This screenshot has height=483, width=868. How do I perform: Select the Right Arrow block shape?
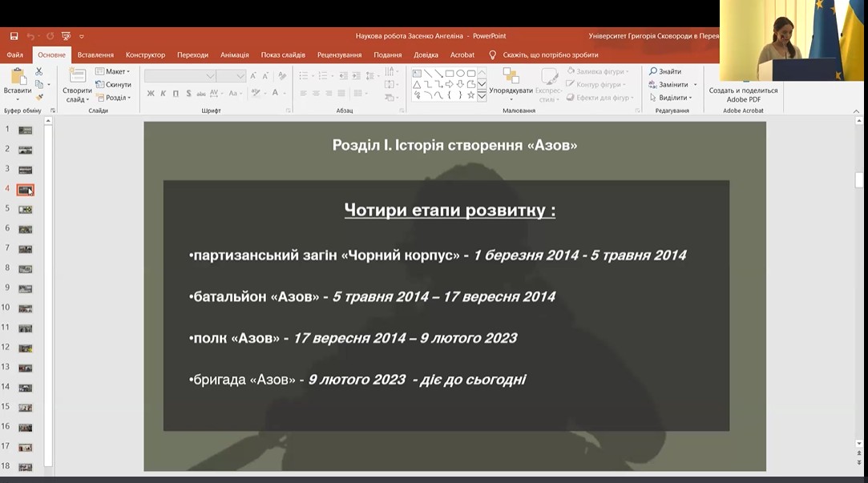[x=450, y=84]
